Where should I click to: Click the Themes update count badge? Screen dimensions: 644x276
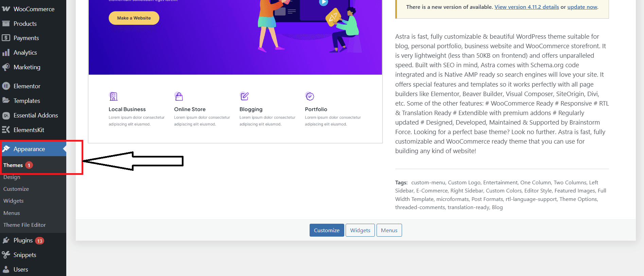tap(29, 165)
